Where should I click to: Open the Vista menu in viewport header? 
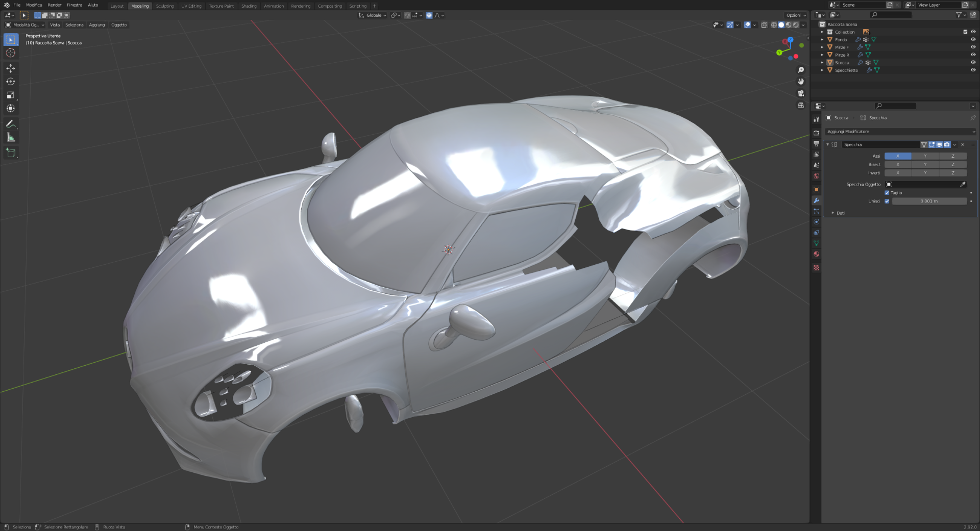55,25
